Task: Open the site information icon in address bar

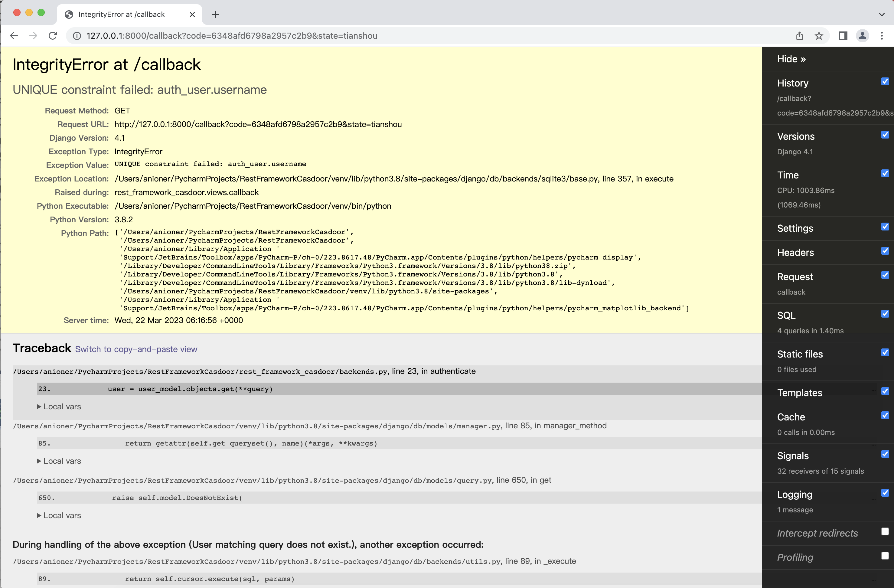Action: 77,35
